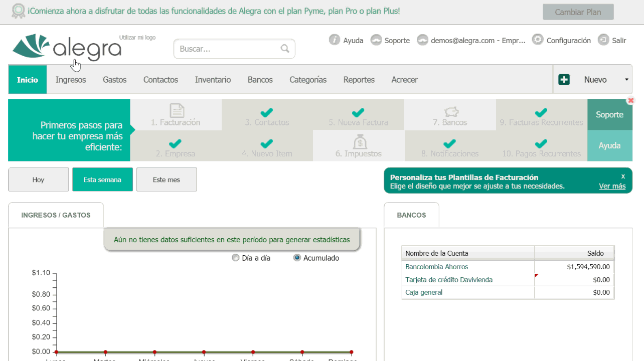Filter by Esta semana
Image resolution: width=644 pixels, height=361 pixels.
pyautogui.click(x=102, y=179)
